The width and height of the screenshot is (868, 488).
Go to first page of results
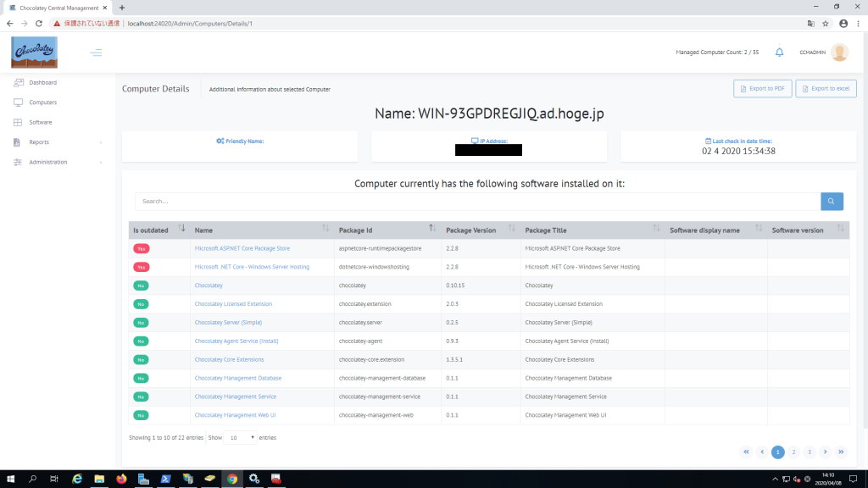(746, 452)
